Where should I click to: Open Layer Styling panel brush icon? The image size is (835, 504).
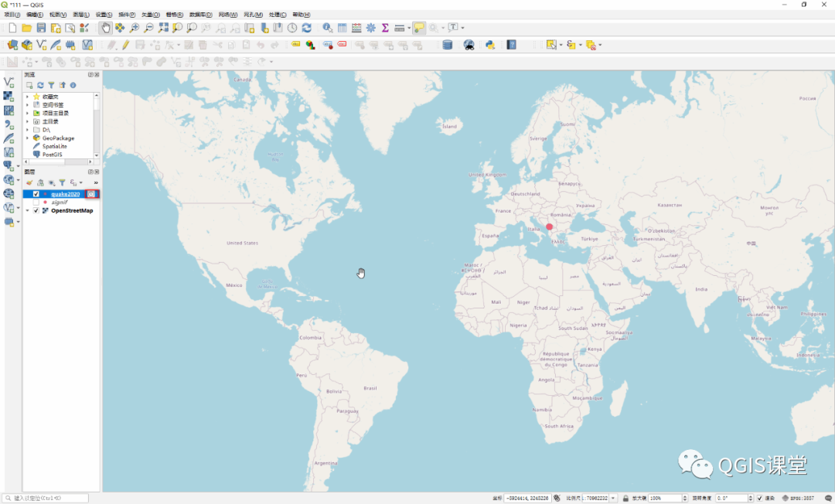pos(29,182)
